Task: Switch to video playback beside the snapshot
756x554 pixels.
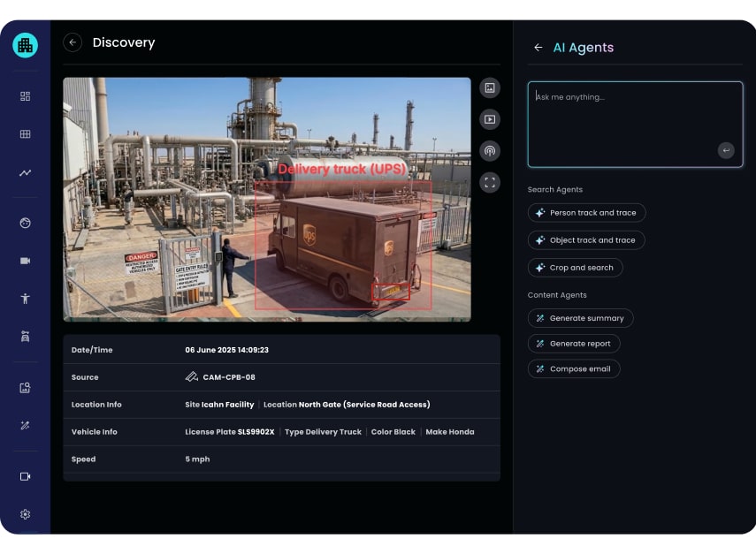Action: click(x=489, y=119)
